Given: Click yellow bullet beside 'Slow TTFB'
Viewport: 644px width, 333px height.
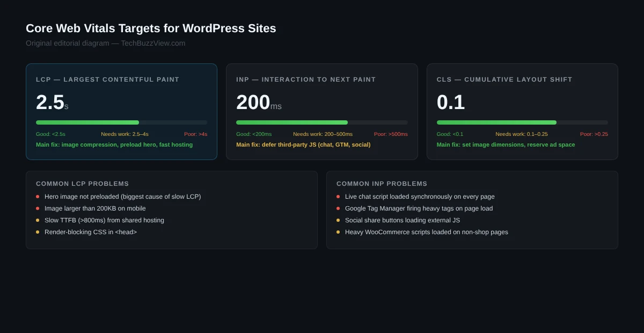Looking at the screenshot, I should click(38, 220).
